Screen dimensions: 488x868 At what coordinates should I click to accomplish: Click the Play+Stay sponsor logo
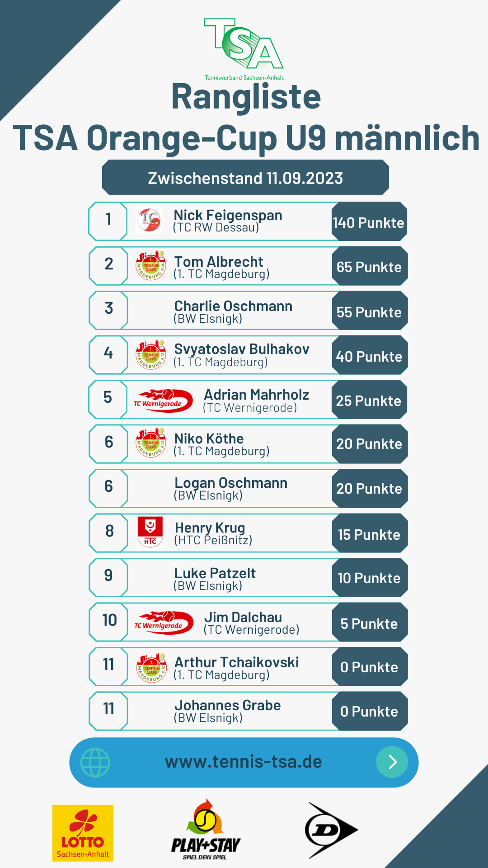tap(206, 830)
